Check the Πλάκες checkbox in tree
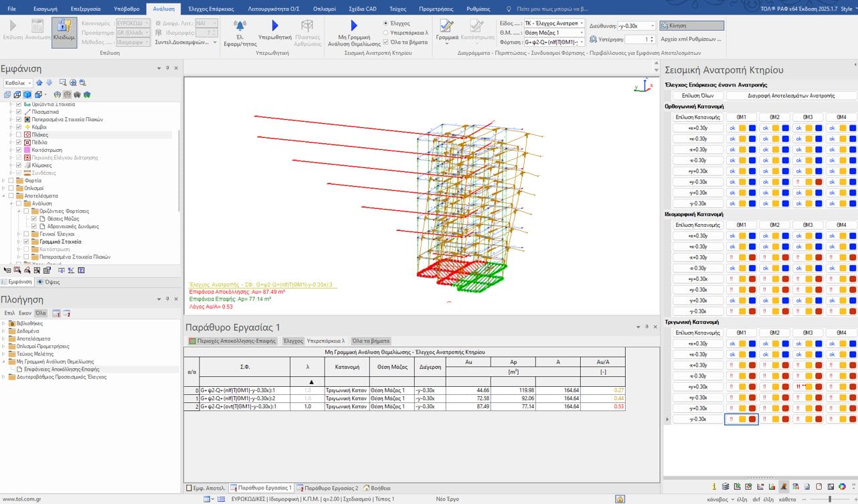858x504 pixels. [19, 135]
